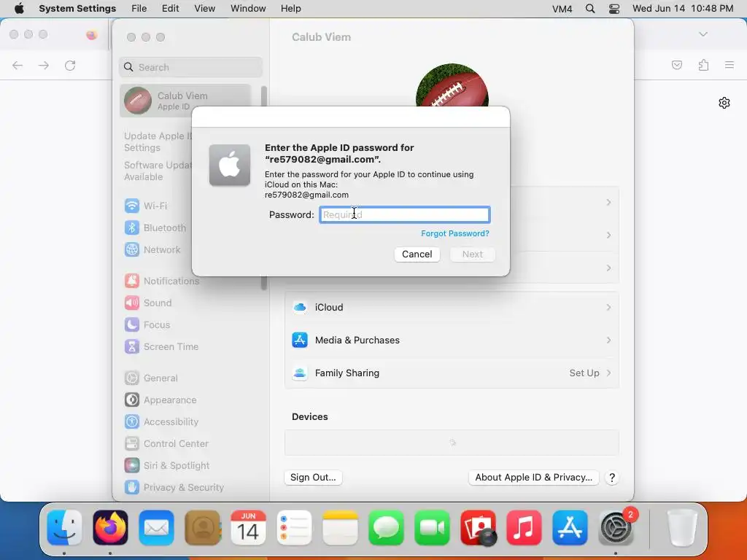Open Spotlight search in menu bar
This screenshot has width=747, height=560.
coord(589,9)
